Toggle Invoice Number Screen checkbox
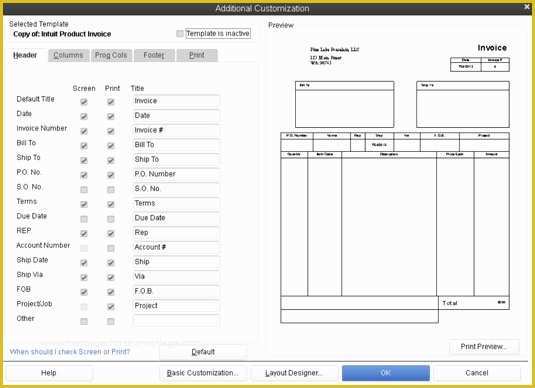The width and height of the screenshot is (535, 388). coord(84,131)
